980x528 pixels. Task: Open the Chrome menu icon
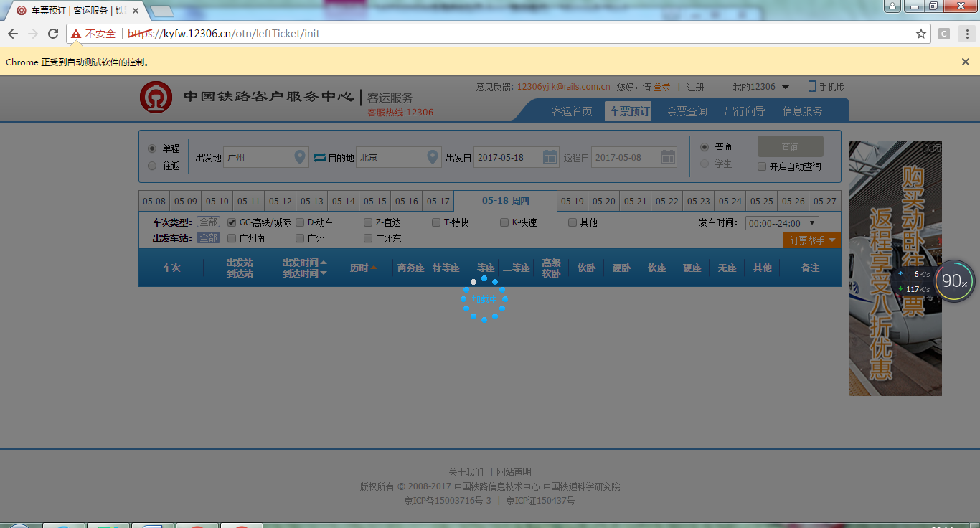point(966,34)
